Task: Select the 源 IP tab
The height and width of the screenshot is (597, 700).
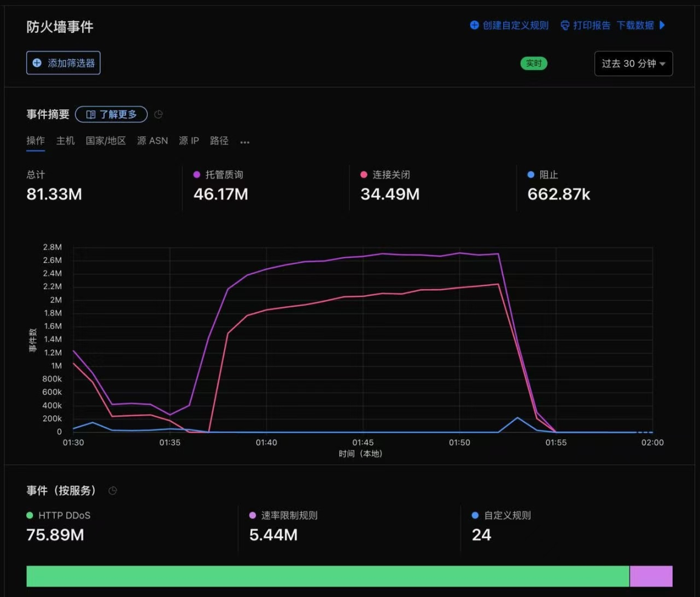Action: pyautogui.click(x=189, y=141)
